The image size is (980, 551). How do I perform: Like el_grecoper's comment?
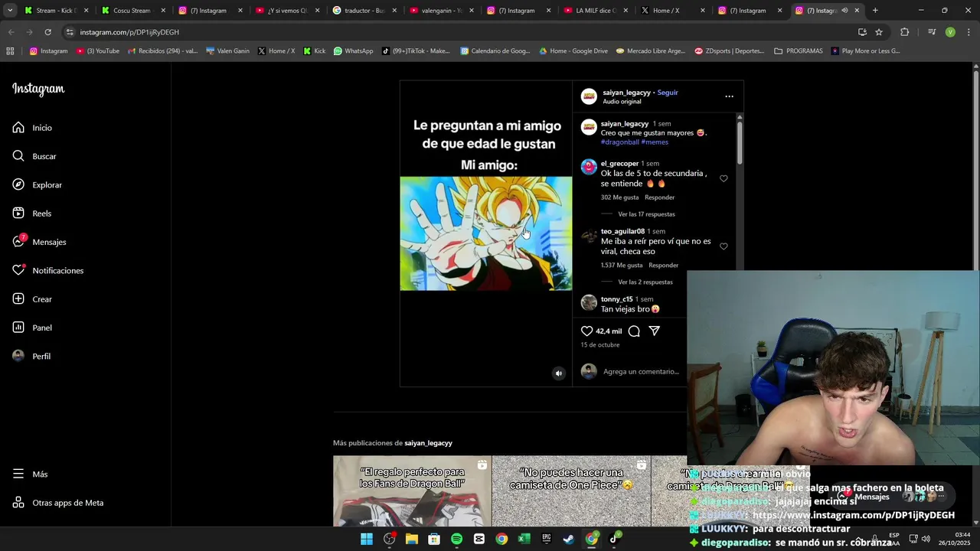pyautogui.click(x=724, y=178)
